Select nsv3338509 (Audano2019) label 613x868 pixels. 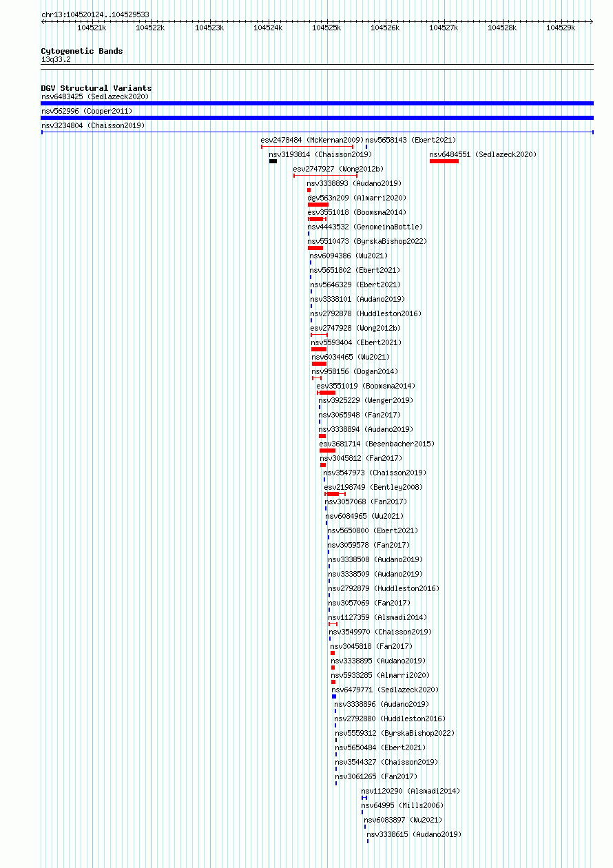coord(375,574)
